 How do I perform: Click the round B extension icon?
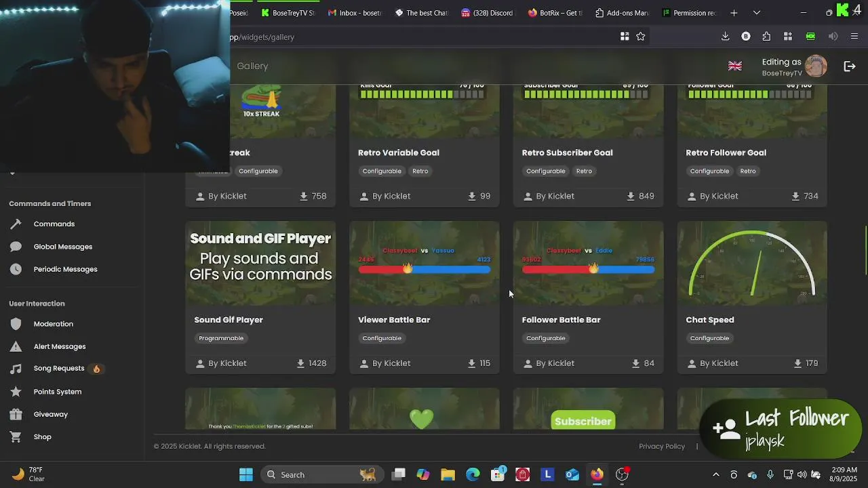[746, 37]
